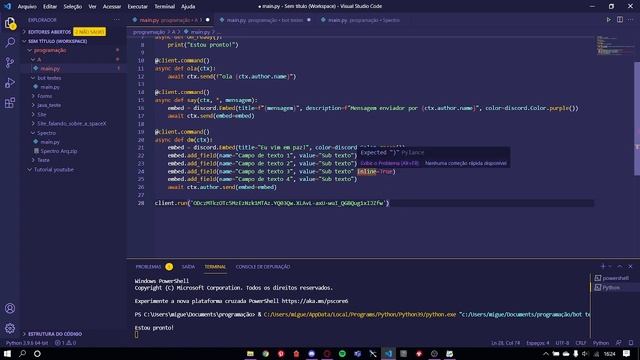Open the Manage gear settings icon

tap(10, 328)
